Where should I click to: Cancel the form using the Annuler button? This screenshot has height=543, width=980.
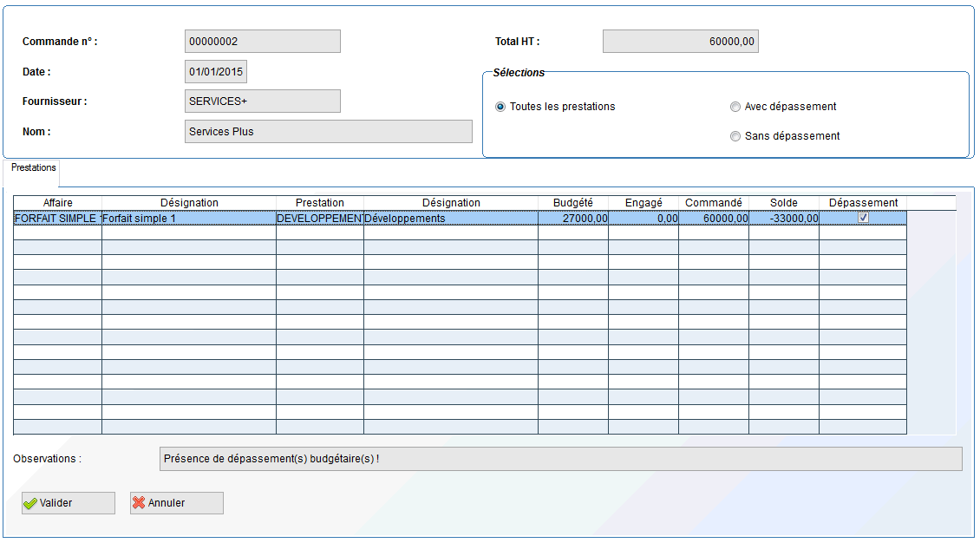176,502
